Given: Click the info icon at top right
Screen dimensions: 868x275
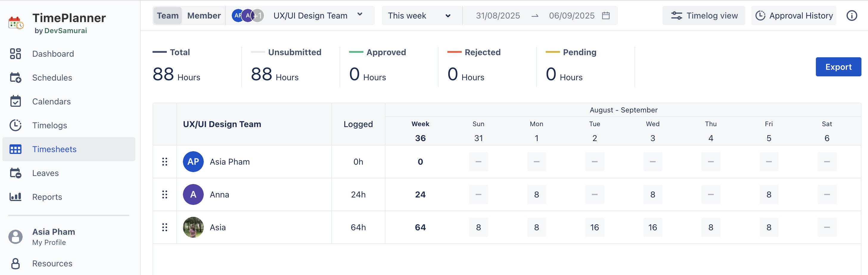Looking at the screenshot, I should pyautogui.click(x=852, y=16).
